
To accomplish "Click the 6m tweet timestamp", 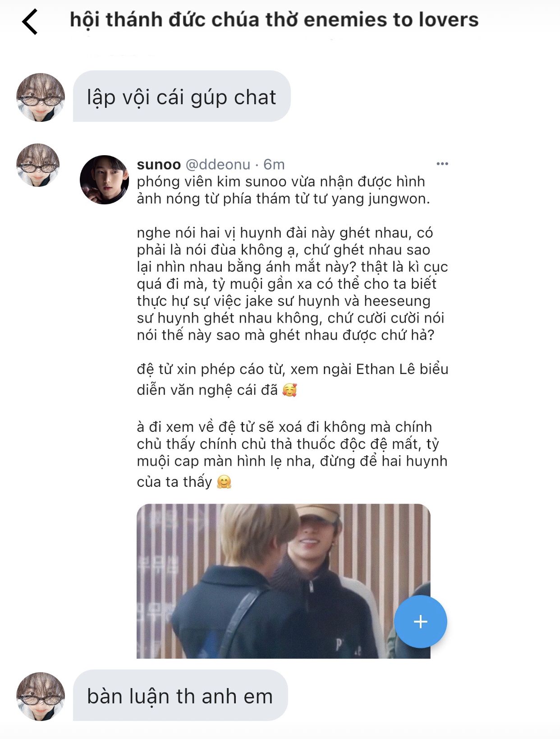I will pyautogui.click(x=274, y=164).
